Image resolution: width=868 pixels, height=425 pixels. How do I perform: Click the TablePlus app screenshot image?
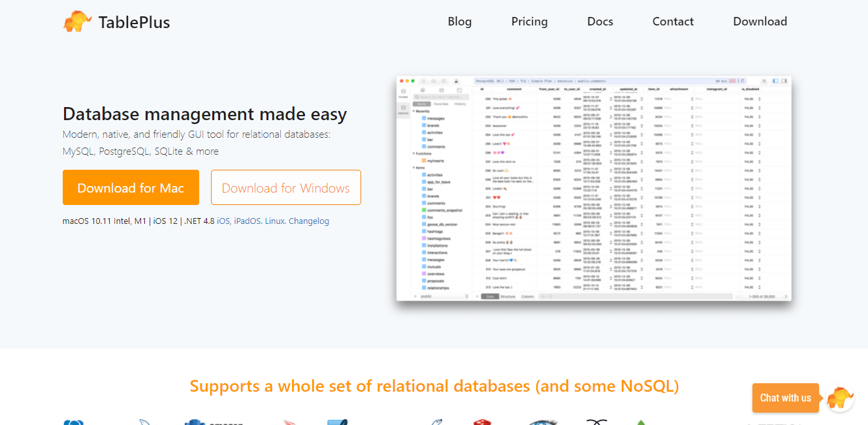click(x=594, y=188)
